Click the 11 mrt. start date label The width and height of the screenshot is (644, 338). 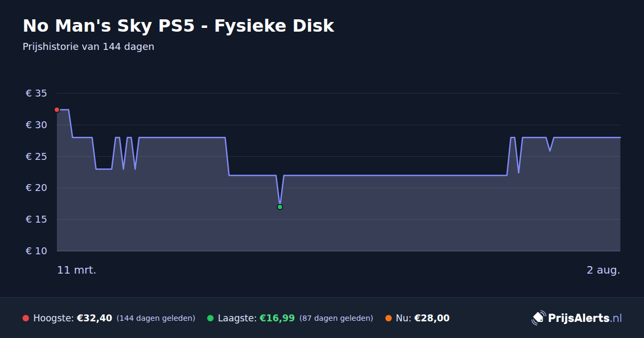tap(77, 270)
